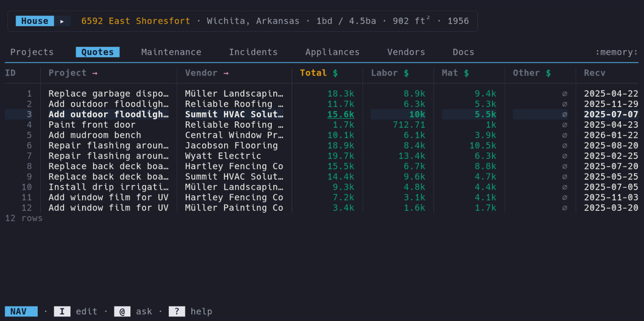Screen dimensions: 644x321
Task: Open the Maintenance tab
Action: pos(171,52)
